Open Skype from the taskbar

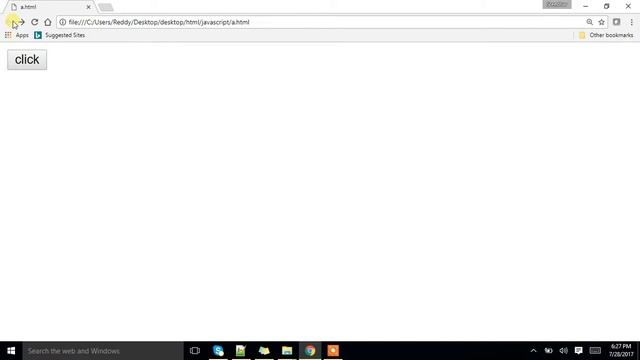[218, 351]
